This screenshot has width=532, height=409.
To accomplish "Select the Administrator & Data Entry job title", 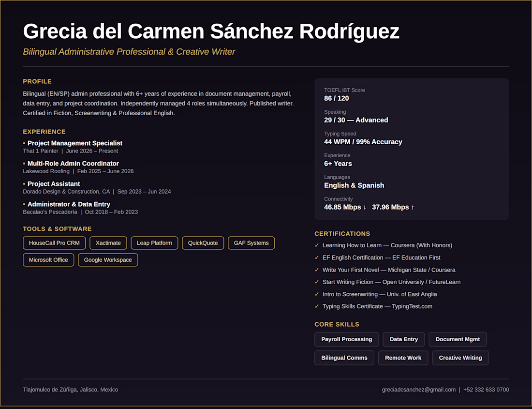I will (x=69, y=204).
